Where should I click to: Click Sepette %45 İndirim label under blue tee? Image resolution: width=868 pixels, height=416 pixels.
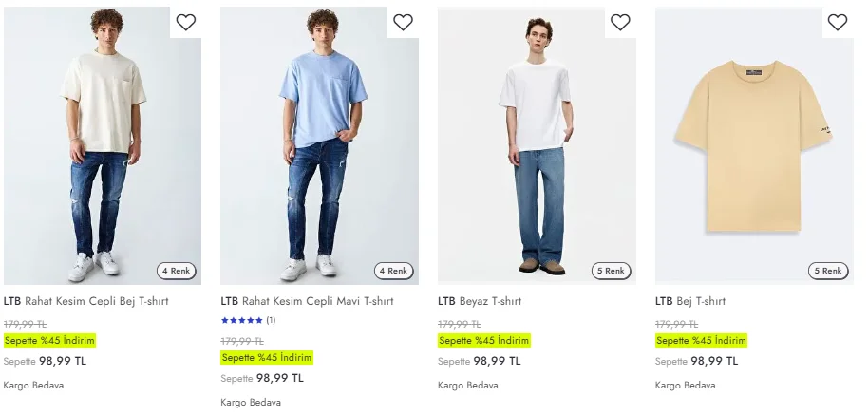pos(266,358)
